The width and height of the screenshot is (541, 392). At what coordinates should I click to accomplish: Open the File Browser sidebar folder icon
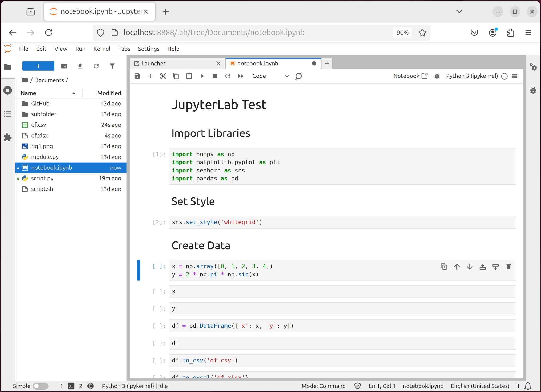[8, 67]
